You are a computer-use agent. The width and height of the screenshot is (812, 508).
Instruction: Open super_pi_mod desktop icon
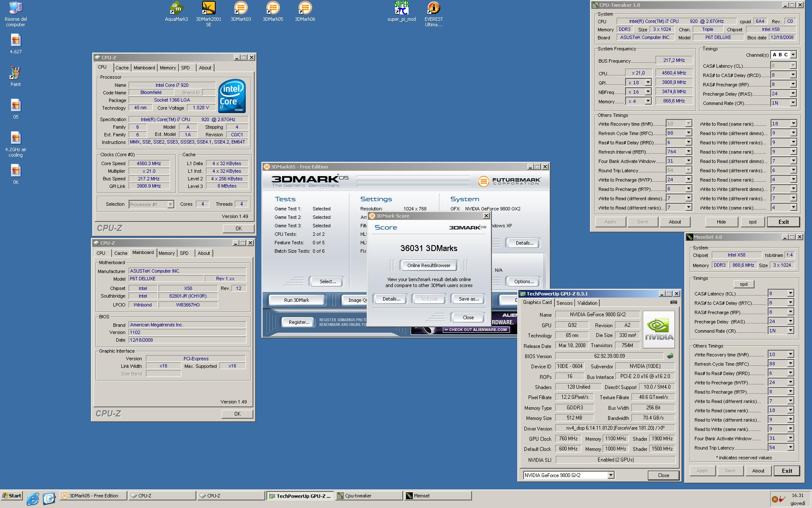402,11
